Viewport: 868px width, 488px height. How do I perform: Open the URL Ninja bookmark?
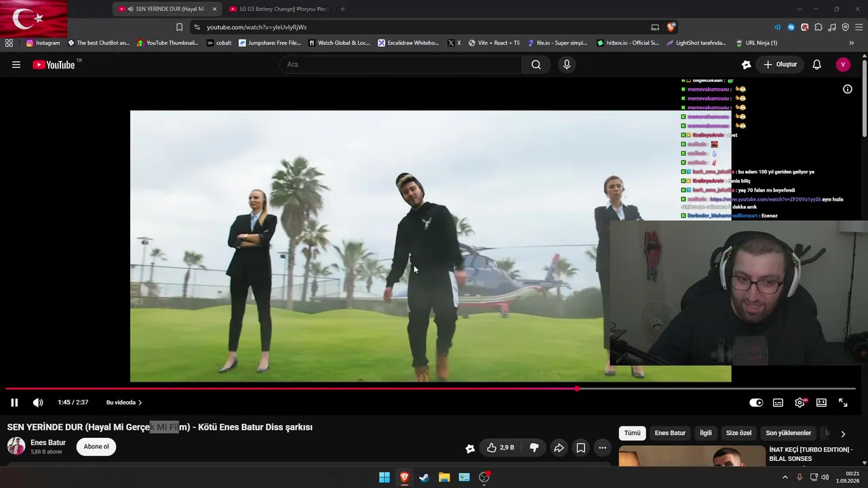(756, 43)
